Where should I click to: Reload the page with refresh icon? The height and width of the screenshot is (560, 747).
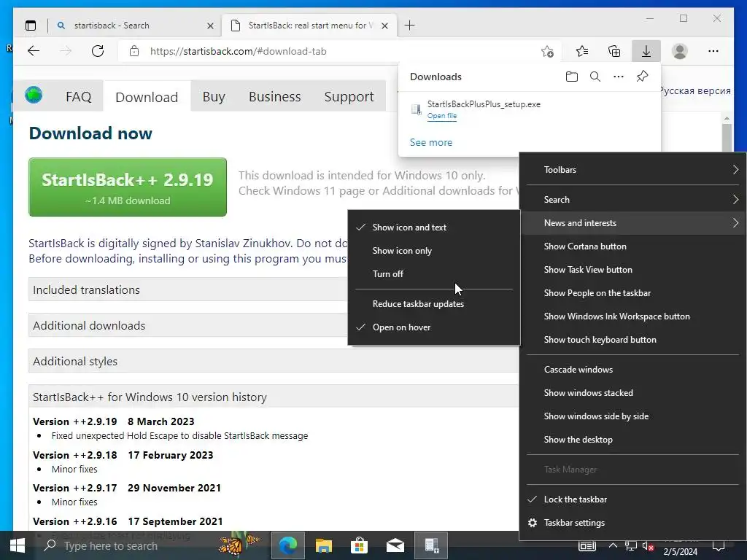click(98, 51)
